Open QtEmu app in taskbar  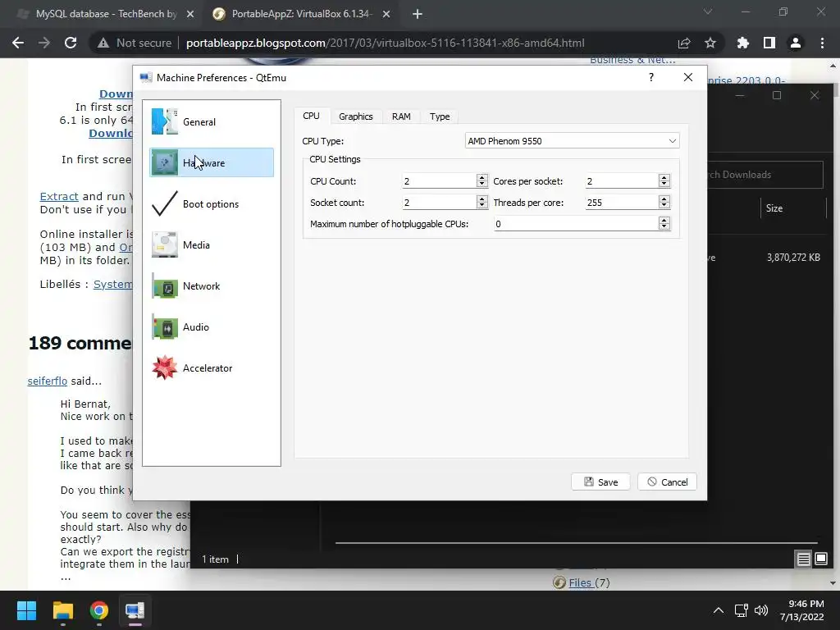135,610
